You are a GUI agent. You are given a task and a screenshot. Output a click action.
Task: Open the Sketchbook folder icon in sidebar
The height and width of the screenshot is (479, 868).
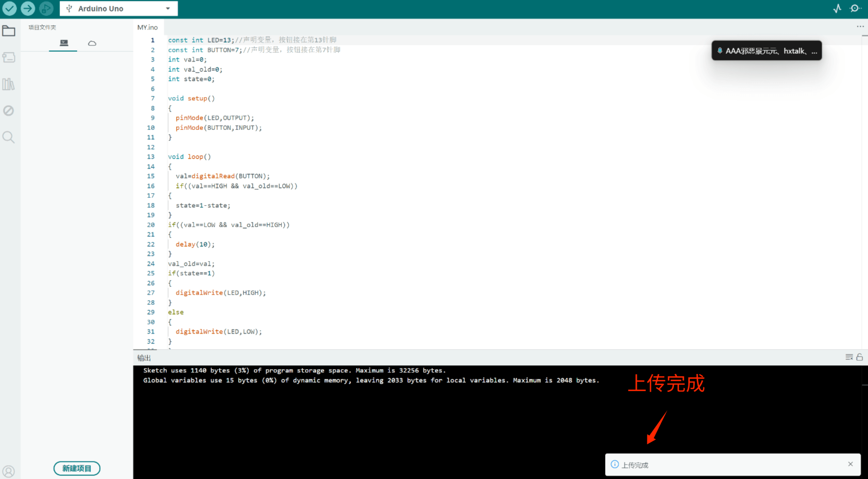(x=9, y=31)
